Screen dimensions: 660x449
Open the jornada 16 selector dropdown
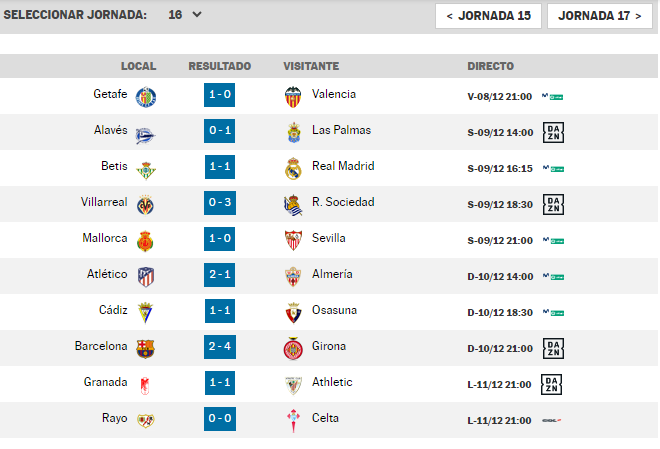coord(185,15)
